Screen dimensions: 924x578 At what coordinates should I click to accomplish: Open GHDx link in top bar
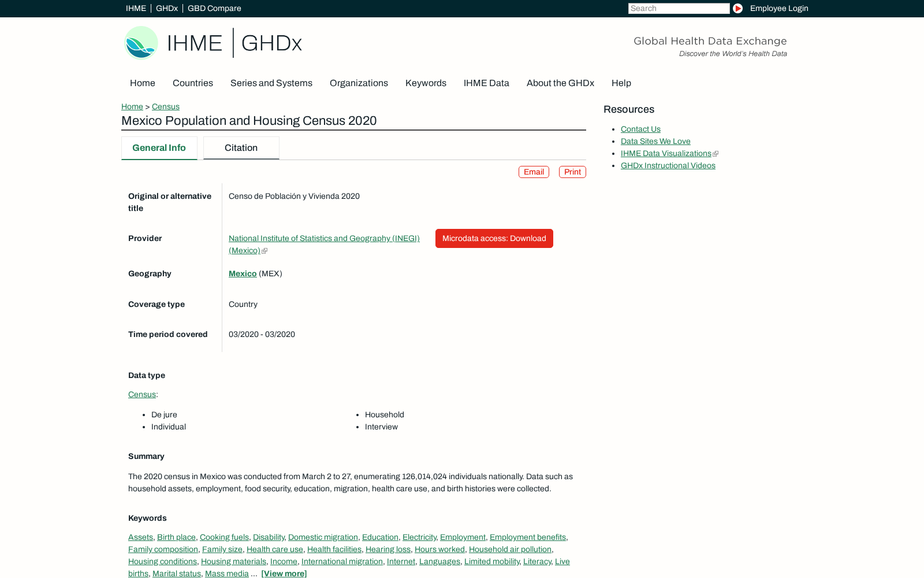tap(167, 8)
